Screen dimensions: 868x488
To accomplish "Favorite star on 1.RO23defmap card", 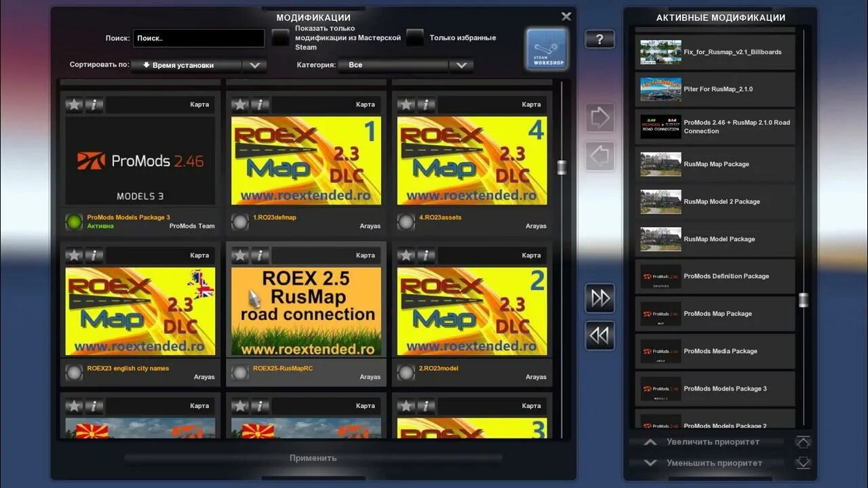I will click(x=240, y=104).
